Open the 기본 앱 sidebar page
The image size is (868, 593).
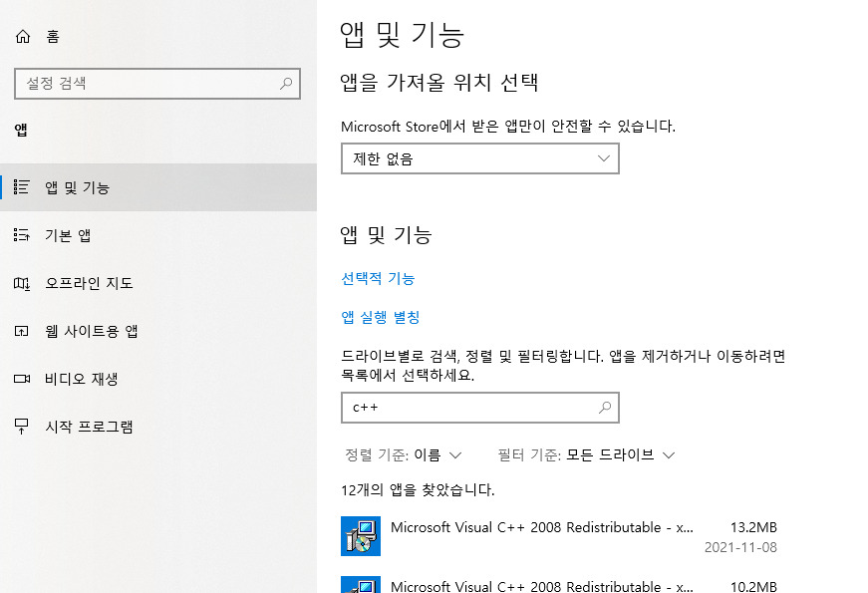tap(158, 235)
